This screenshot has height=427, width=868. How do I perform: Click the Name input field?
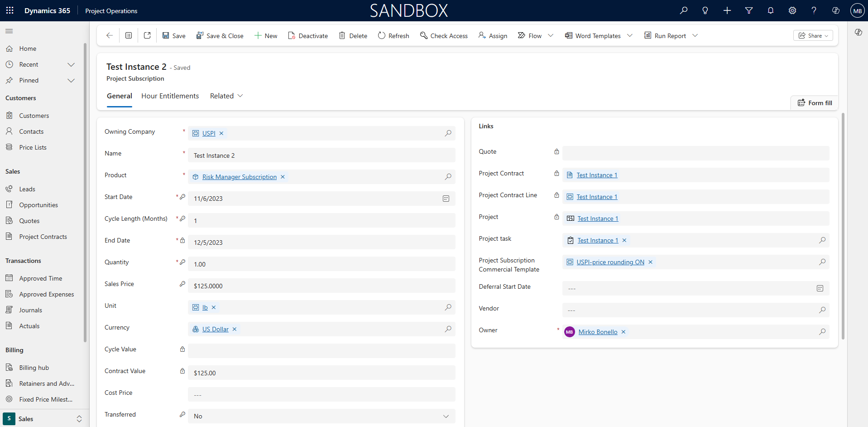(x=321, y=155)
